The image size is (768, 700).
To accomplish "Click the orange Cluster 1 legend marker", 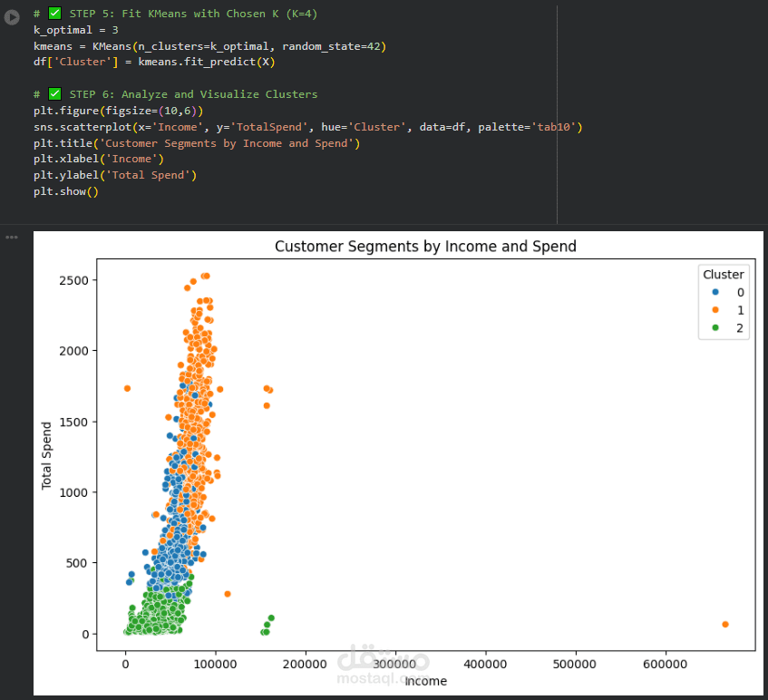I will click(715, 309).
